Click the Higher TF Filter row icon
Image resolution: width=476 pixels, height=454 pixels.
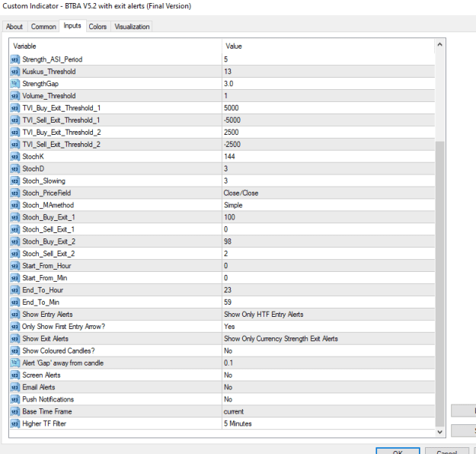click(x=15, y=424)
